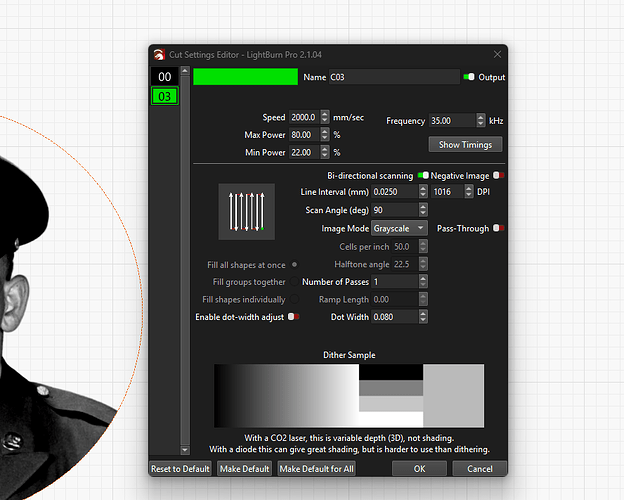Click the Frequency kHz value field
The height and width of the screenshot is (500, 624).
(x=452, y=121)
